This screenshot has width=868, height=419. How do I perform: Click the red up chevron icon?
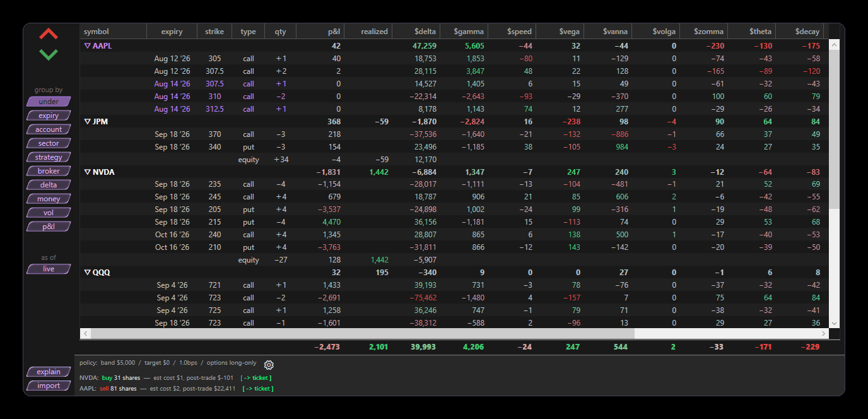(49, 33)
